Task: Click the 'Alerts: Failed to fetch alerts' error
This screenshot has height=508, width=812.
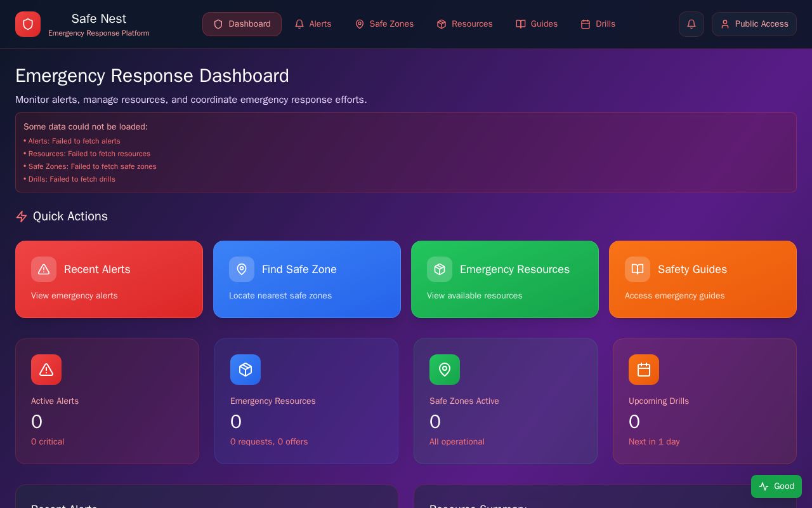Action: tap(72, 141)
